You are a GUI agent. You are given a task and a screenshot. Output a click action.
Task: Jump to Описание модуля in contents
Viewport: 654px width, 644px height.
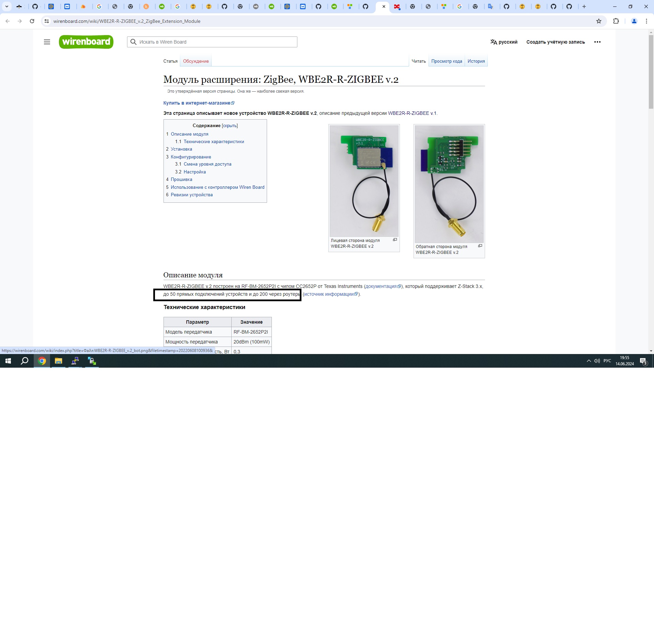(x=189, y=134)
